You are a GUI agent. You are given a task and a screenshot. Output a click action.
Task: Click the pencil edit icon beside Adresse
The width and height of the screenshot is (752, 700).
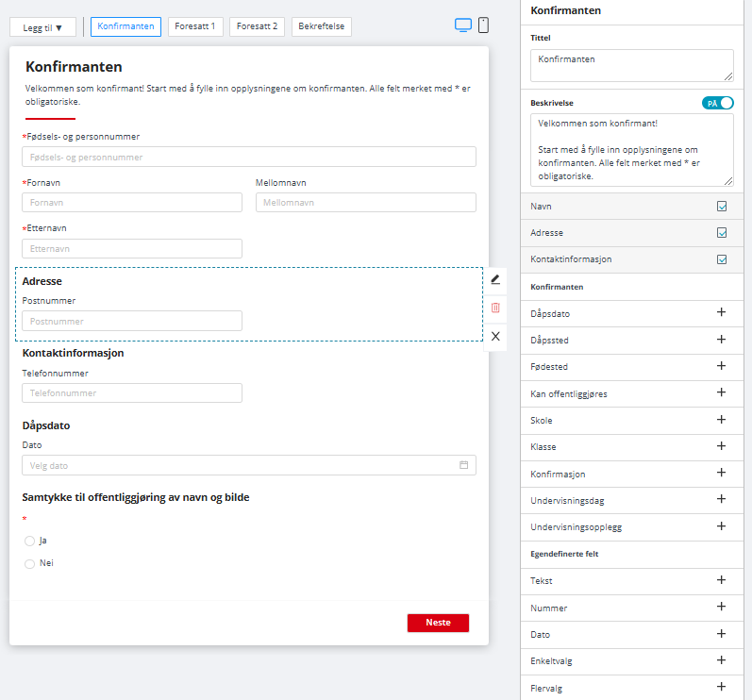click(495, 280)
